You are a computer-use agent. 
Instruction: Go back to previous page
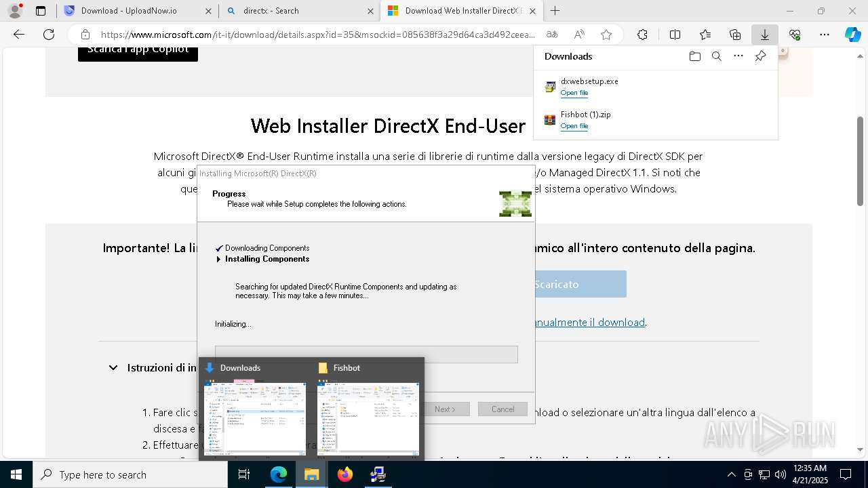coord(19,35)
